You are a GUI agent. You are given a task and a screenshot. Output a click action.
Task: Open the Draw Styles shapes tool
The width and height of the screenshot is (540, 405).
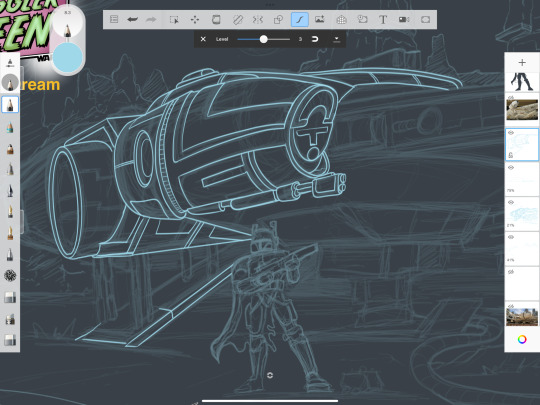(278, 20)
